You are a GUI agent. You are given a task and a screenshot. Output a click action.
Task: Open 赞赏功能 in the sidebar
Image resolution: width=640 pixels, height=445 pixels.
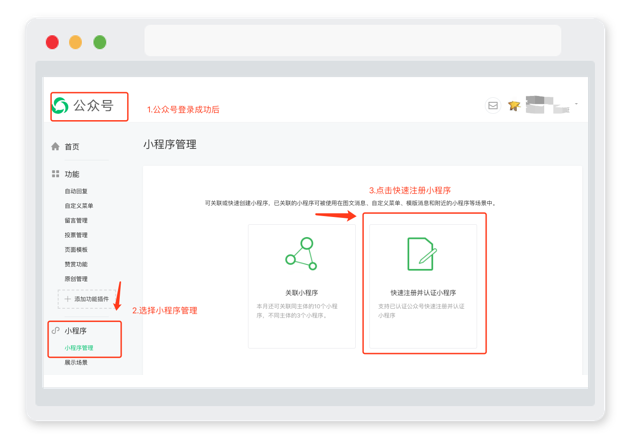76,264
